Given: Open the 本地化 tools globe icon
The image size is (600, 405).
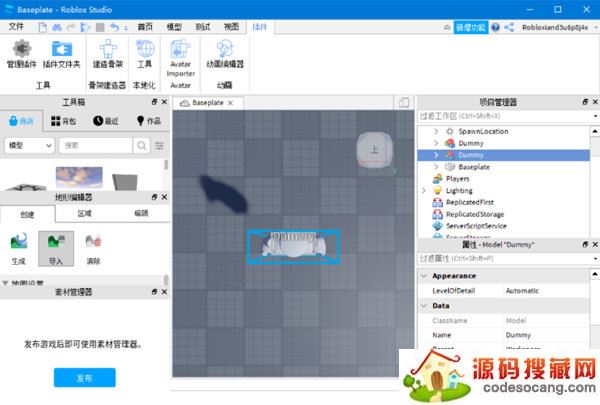Looking at the screenshot, I should pos(145,54).
